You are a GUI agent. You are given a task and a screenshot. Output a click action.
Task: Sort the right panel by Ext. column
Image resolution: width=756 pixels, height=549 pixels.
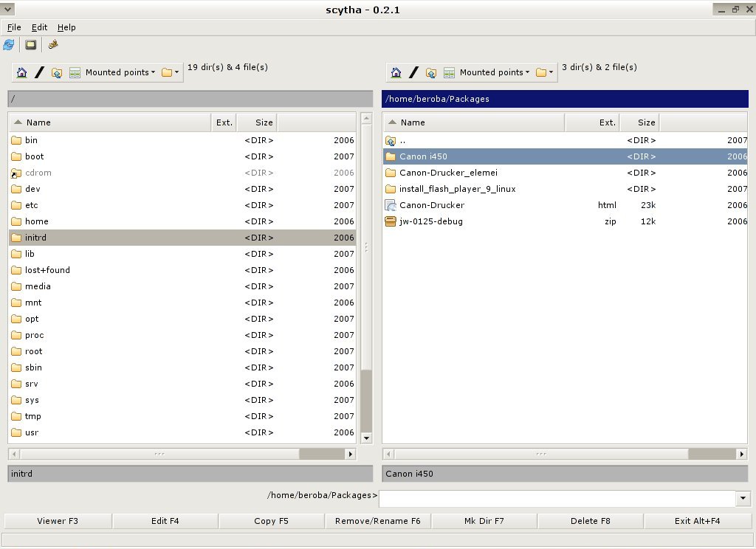593,122
